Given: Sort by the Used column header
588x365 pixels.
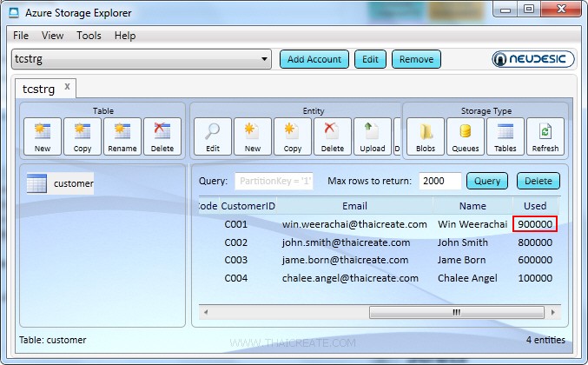Looking at the screenshot, I should click(x=535, y=206).
